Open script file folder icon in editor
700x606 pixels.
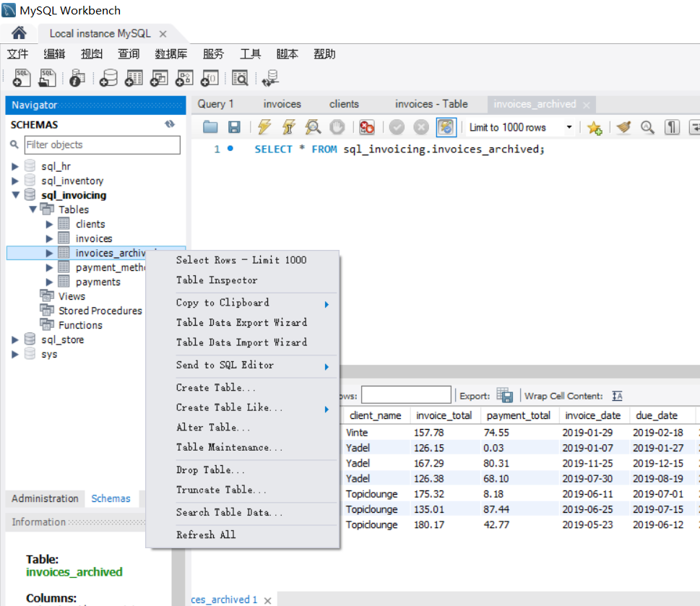[210, 128]
